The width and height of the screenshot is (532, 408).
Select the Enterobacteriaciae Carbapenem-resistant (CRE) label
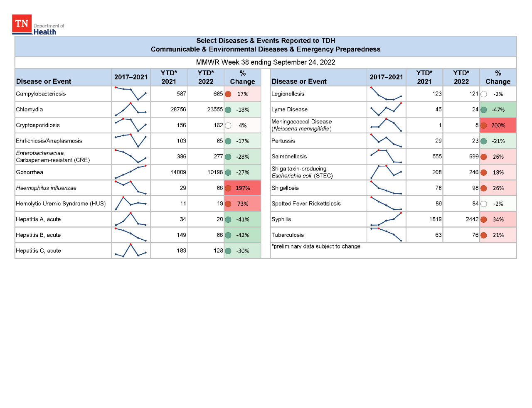tap(53, 157)
